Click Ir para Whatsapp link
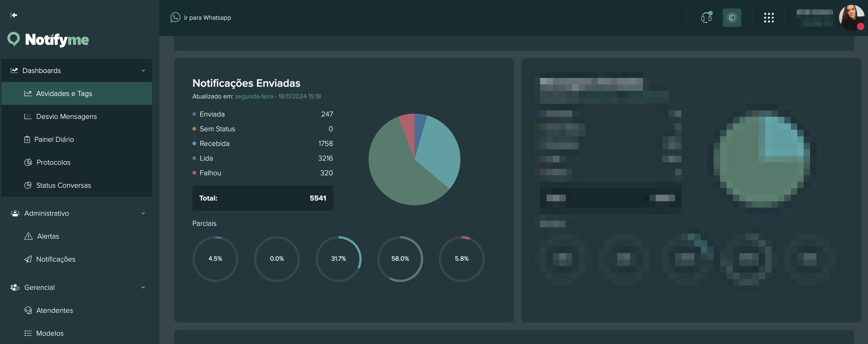Viewport: 868px width, 344px height. click(x=207, y=17)
